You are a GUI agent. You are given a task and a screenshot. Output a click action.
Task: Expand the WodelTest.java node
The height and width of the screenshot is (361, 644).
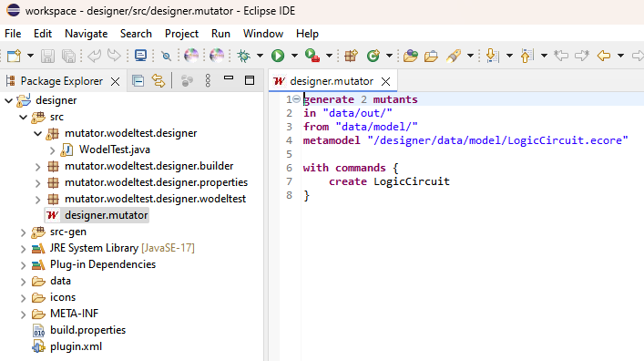tap(52, 150)
